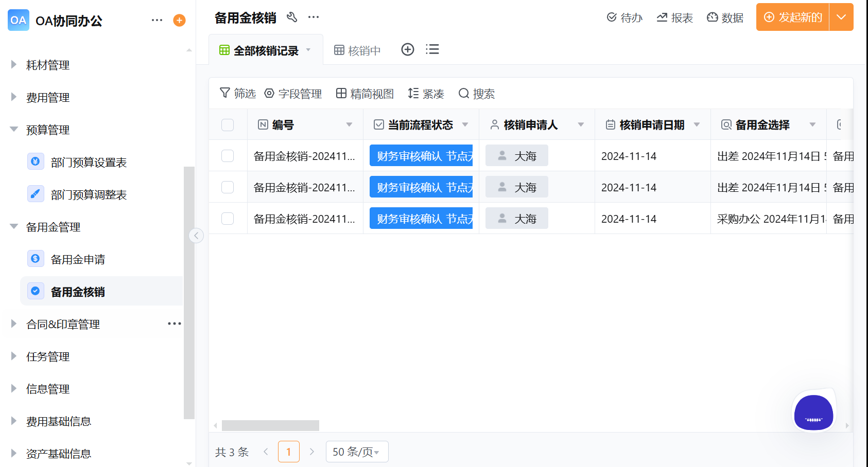Open the 当前流程状态 column dropdown
868x467 pixels.
pos(465,124)
